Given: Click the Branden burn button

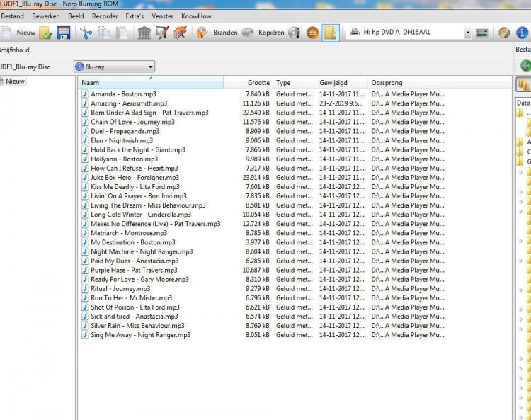Looking at the screenshot, I should pos(219,33).
